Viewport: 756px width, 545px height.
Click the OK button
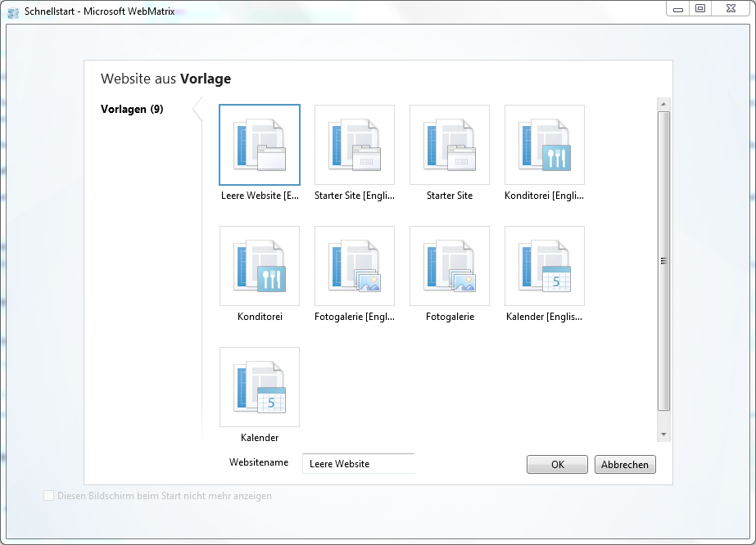pyautogui.click(x=557, y=465)
